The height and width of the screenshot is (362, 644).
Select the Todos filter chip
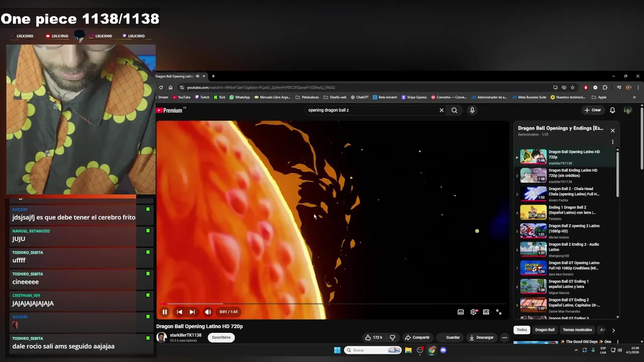(x=522, y=330)
